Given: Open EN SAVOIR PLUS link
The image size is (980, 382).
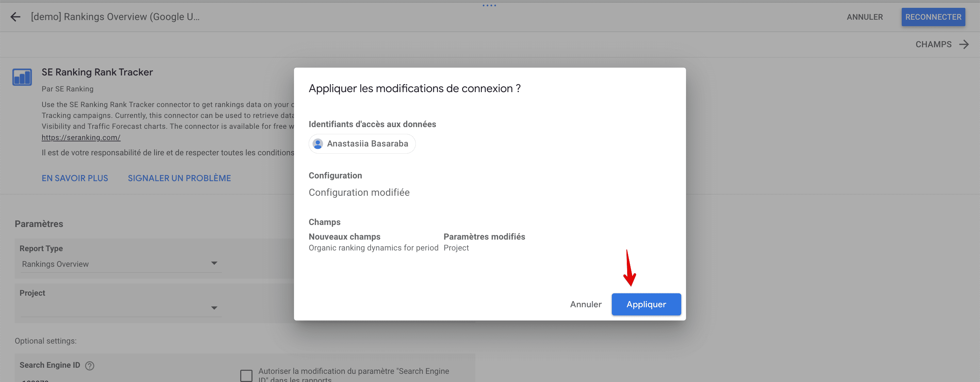Looking at the screenshot, I should point(75,178).
